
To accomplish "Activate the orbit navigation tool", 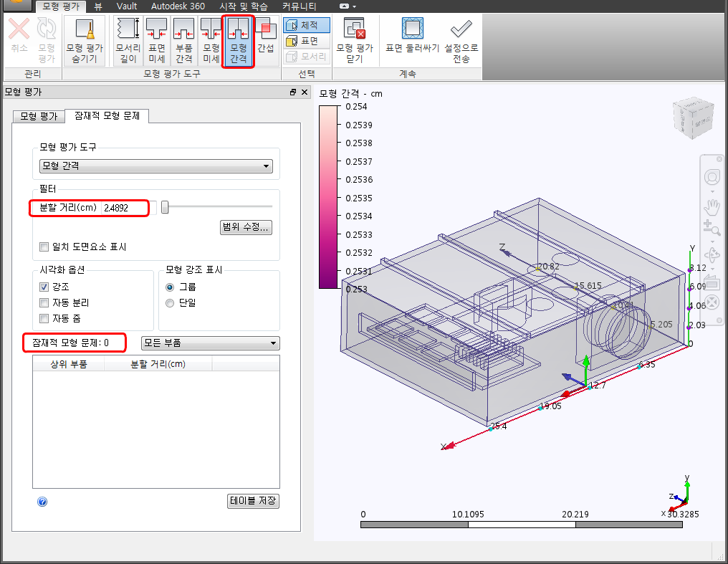I will pos(712,254).
